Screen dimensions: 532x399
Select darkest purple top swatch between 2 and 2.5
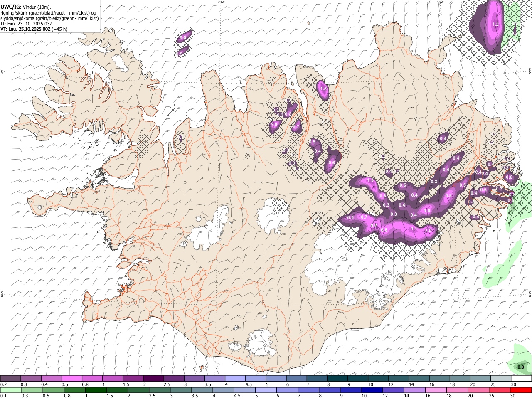click(x=153, y=378)
